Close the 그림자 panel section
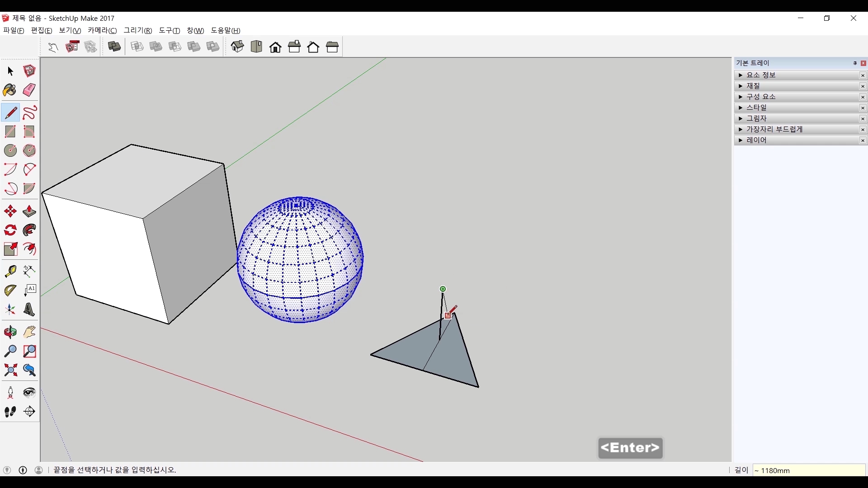 point(863,119)
